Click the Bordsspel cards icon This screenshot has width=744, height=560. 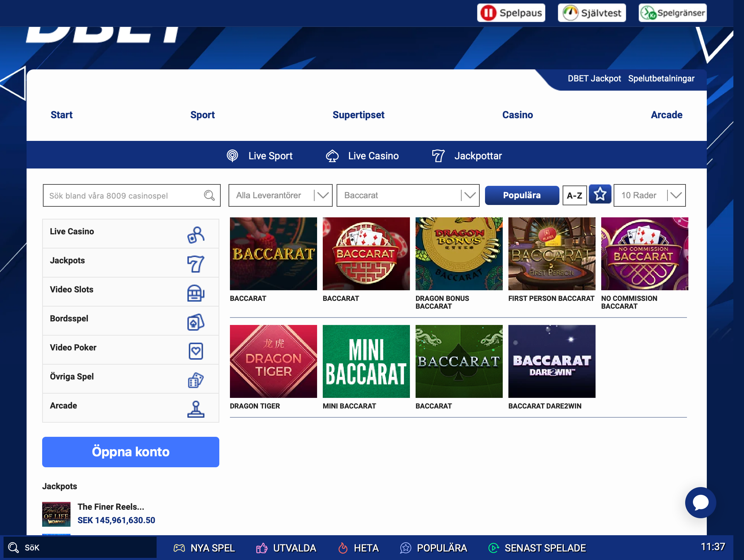coord(196,322)
